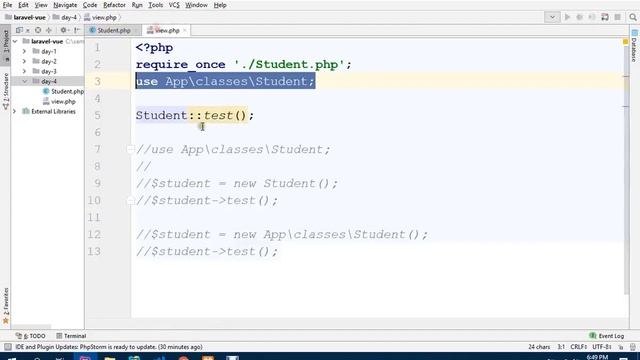Toggle the Structure tool window side tab
The image size is (640, 360).
[x=6, y=91]
